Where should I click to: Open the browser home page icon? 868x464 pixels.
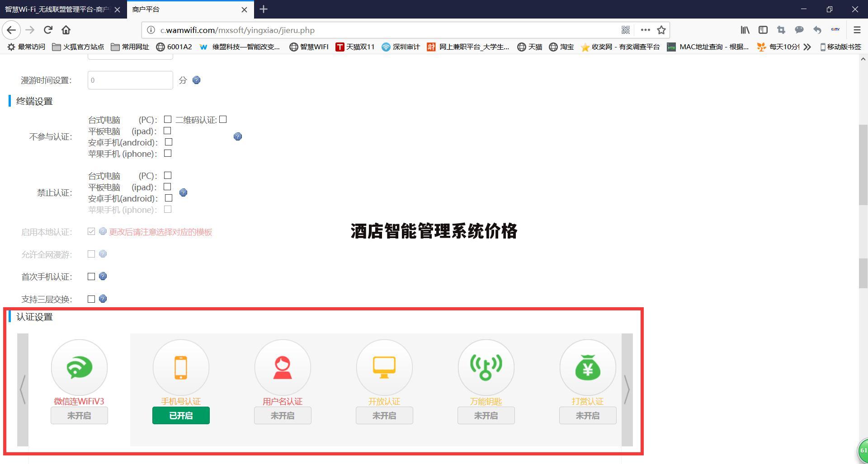coord(66,30)
